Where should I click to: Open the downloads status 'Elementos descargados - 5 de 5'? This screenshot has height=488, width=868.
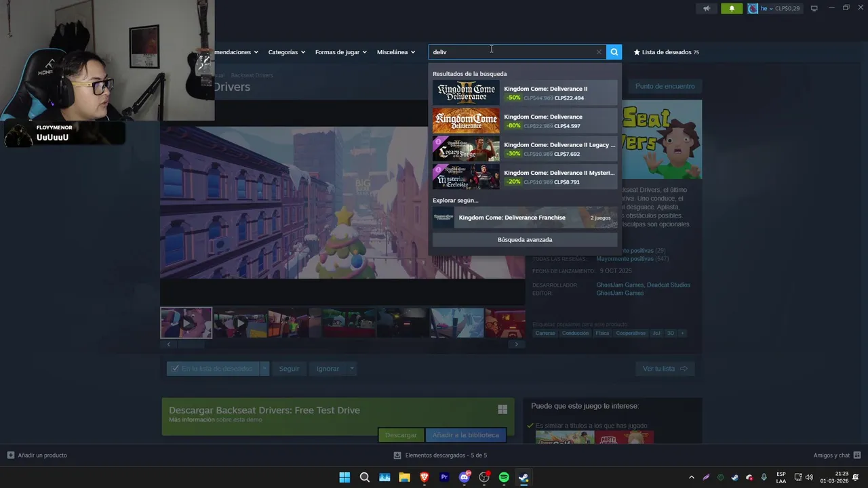tap(441, 455)
